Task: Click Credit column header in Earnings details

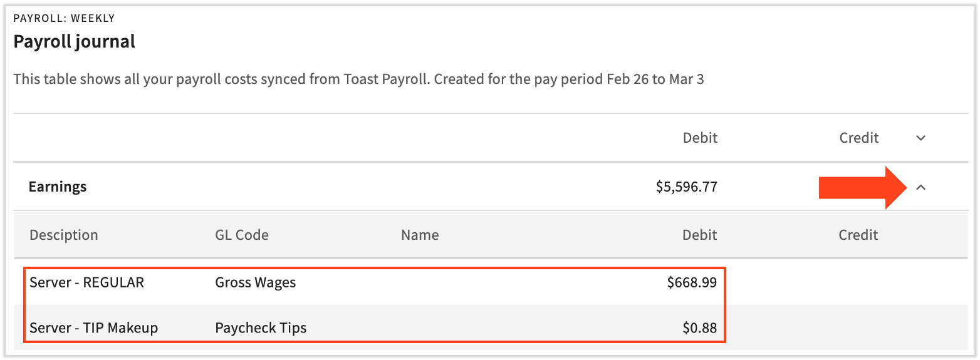Action: pyautogui.click(x=858, y=235)
